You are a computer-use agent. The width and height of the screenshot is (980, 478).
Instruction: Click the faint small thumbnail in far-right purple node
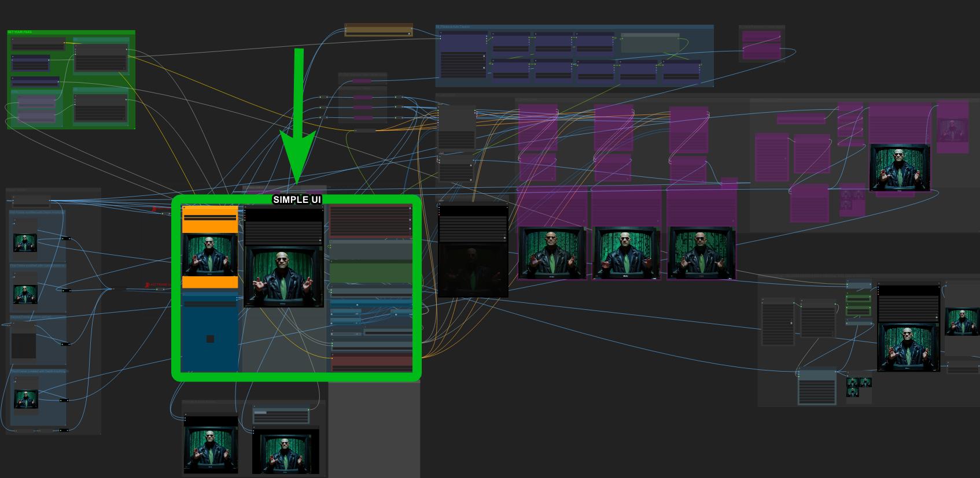tap(952, 130)
